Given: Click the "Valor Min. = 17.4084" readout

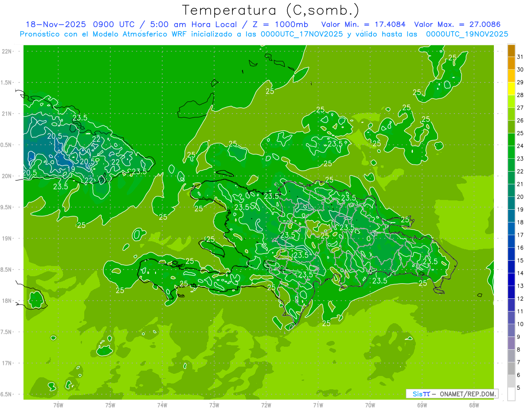Looking at the screenshot, I should pyautogui.click(x=364, y=24).
